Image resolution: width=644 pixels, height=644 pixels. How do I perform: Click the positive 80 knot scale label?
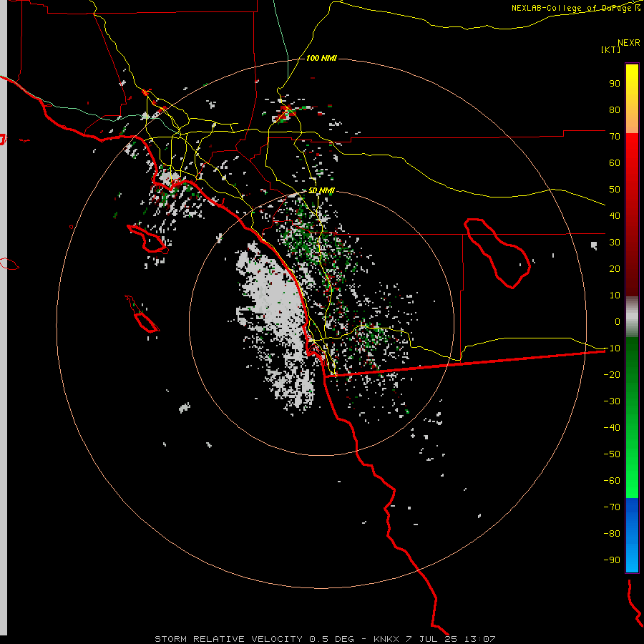tap(615, 109)
